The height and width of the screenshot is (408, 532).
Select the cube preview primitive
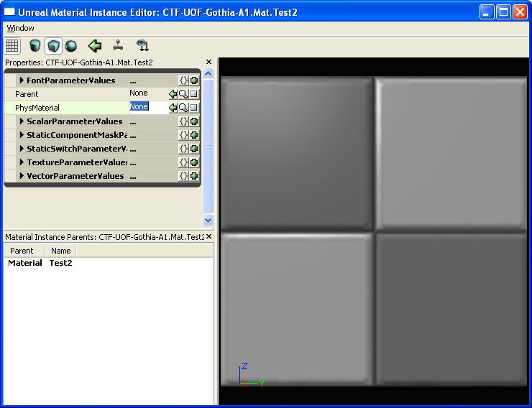53,46
